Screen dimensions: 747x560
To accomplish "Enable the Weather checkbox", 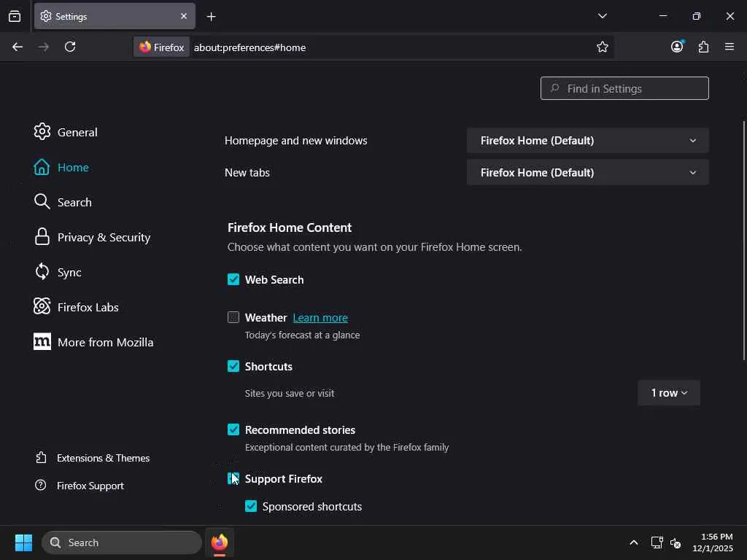I will coord(233,317).
